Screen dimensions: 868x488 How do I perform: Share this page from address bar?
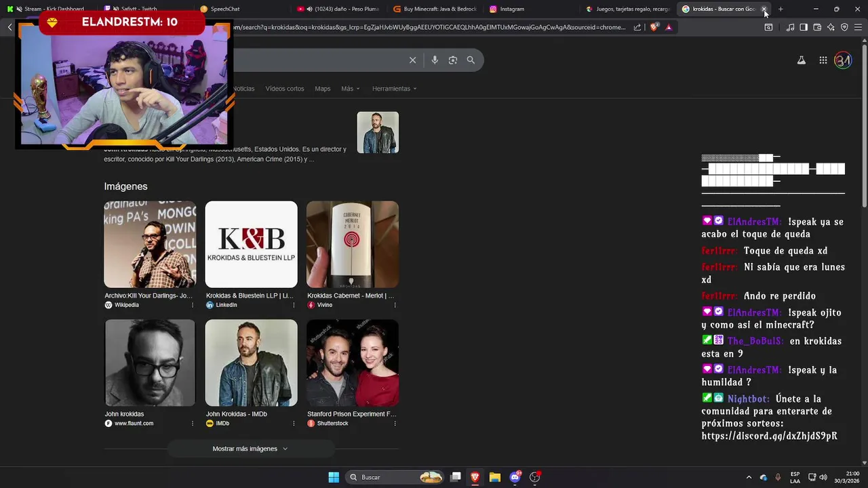[637, 27]
